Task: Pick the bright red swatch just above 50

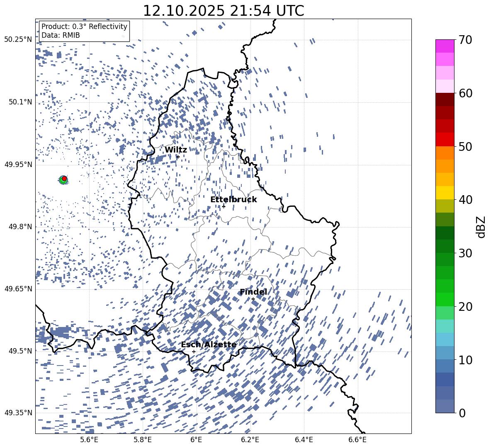Action: pyautogui.click(x=445, y=139)
